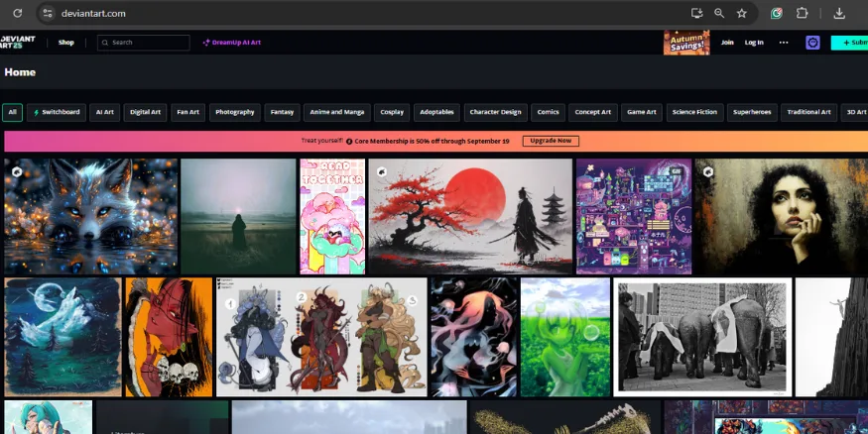Click Join
This screenshot has height=434, width=868.
coord(727,43)
